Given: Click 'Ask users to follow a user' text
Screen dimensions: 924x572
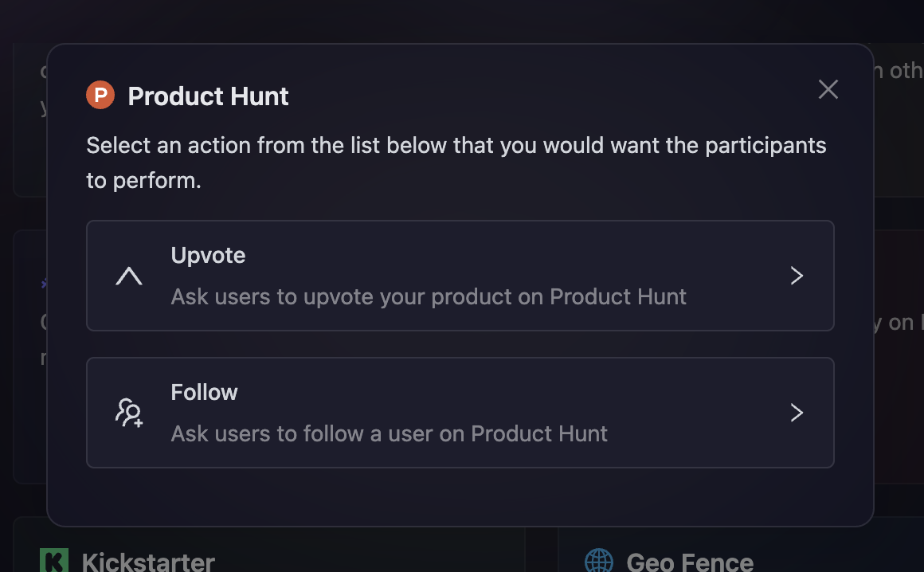Looking at the screenshot, I should tap(389, 434).
